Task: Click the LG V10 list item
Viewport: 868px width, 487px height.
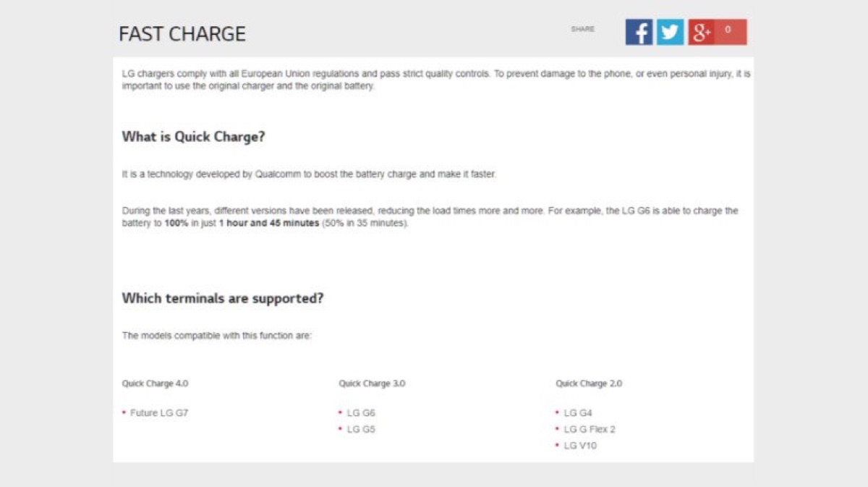Action: pos(580,446)
